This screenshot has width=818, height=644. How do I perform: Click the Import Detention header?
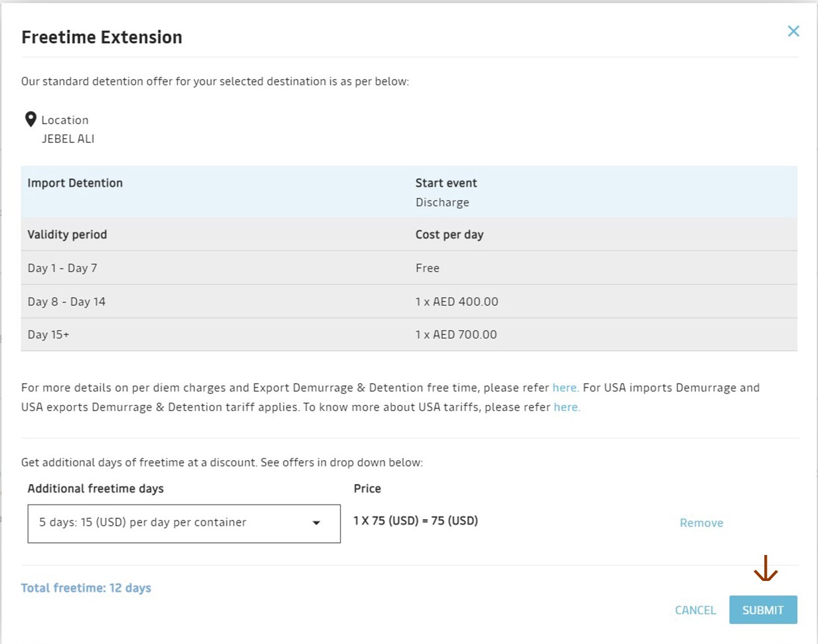click(x=75, y=183)
